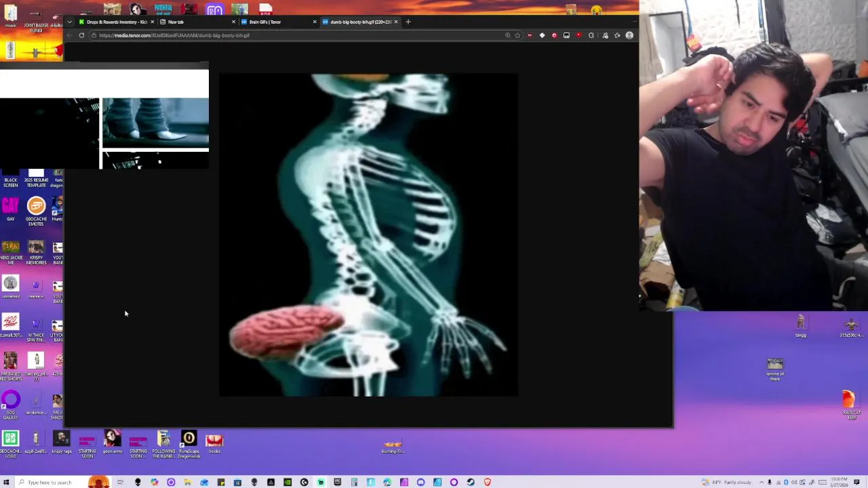Image resolution: width=868 pixels, height=488 pixels.
Task: Select RAVE CAT desktop icon
Action: pos(852,405)
